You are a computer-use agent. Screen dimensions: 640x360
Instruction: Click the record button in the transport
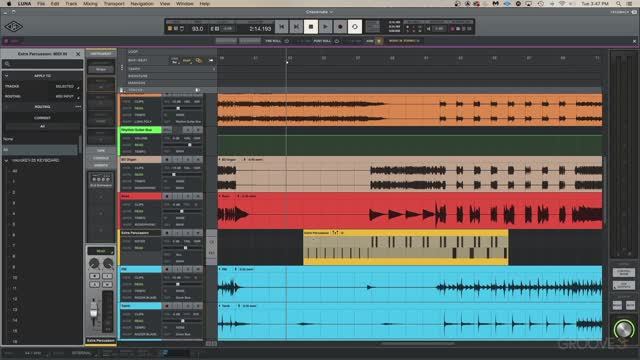click(340, 27)
